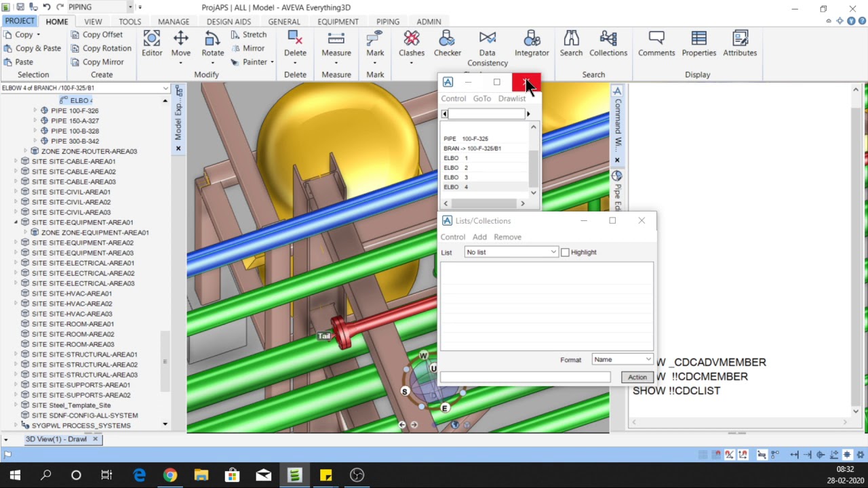
Task: Open the DESIGN AIDS ribbon tab
Action: (x=229, y=22)
